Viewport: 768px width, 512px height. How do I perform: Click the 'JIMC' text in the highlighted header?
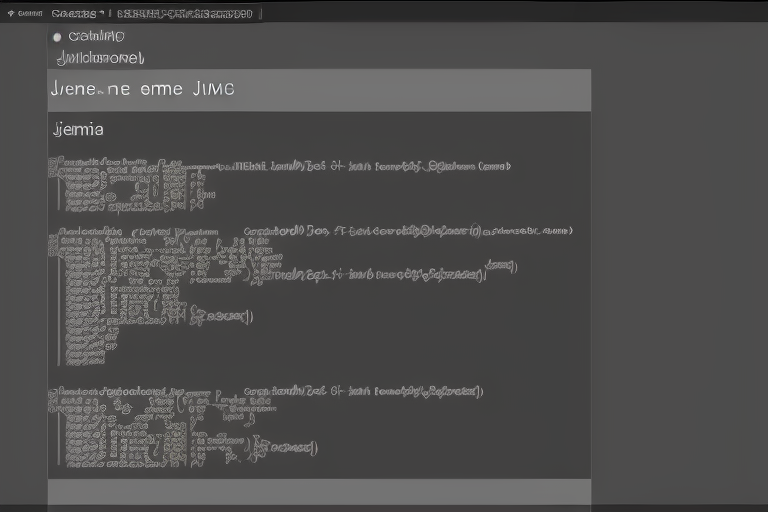pos(212,89)
